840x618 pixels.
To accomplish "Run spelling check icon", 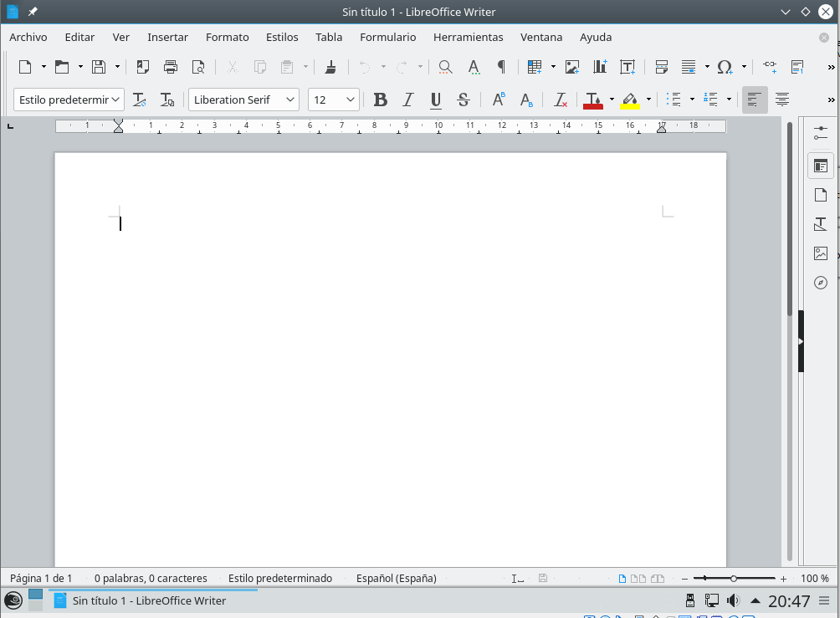I will pos(474,67).
